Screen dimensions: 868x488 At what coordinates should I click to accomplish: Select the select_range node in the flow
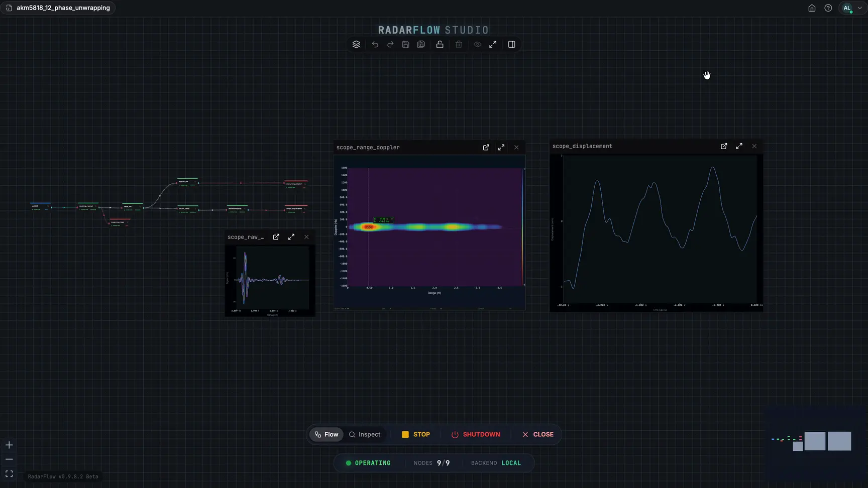[x=188, y=208]
